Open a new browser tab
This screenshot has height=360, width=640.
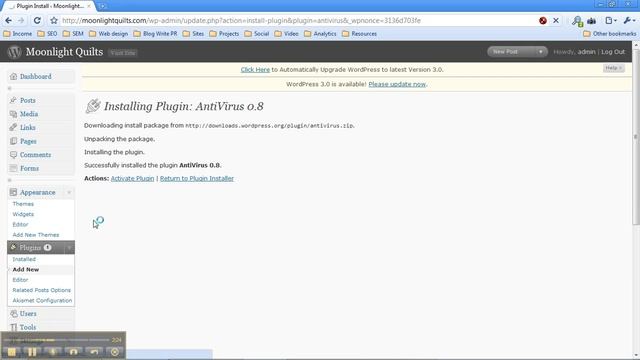102,6
